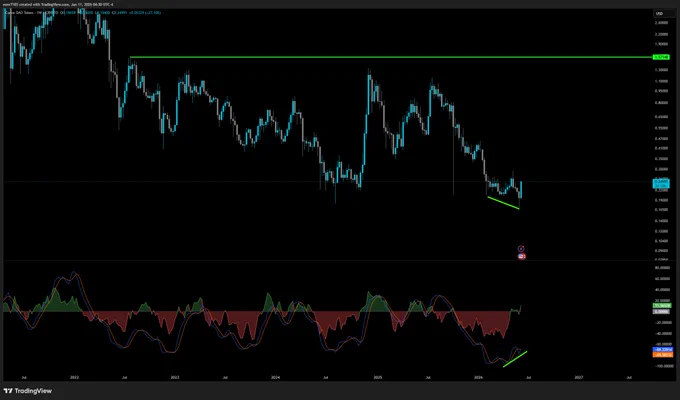The height and width of the screenshot is (400, 680).
Task: Click the 2027 label on time axis
Action: [579, 377]
